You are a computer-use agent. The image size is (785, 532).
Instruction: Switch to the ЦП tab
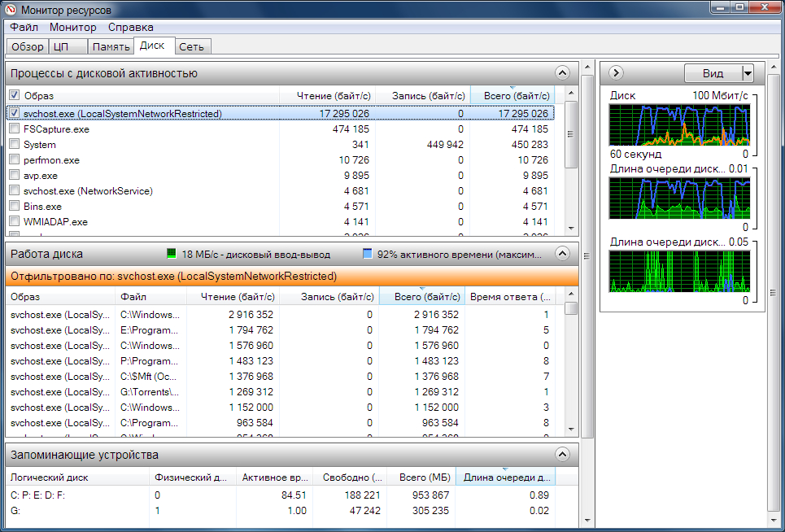[68, 46]
